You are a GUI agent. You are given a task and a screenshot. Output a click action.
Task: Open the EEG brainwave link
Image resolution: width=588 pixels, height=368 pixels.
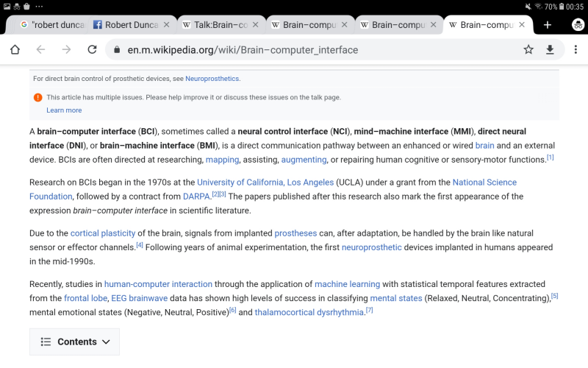pos(139,298)
